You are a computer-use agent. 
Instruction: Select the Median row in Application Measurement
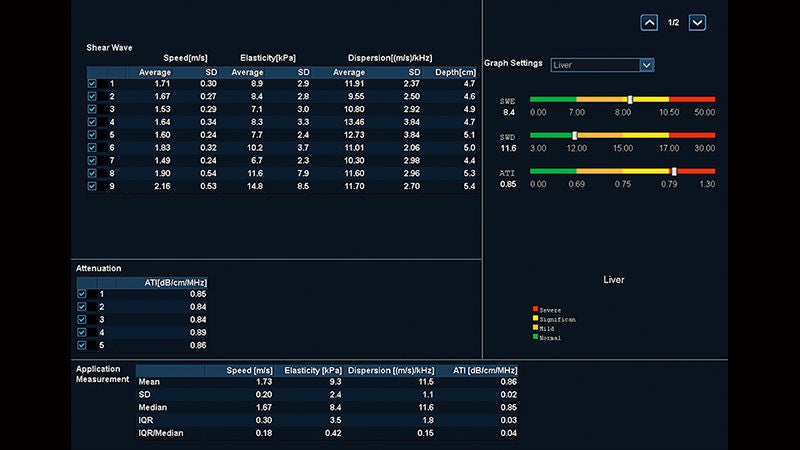coord(327,407)
